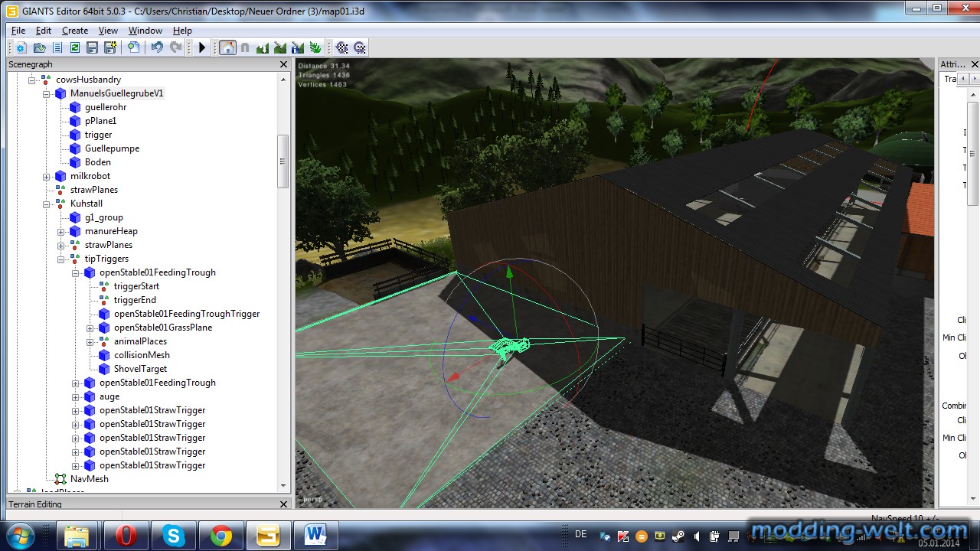Click the blue cube icon beside milkrobot
This screenshot has height=551, width=980.
tap(60, 176)
